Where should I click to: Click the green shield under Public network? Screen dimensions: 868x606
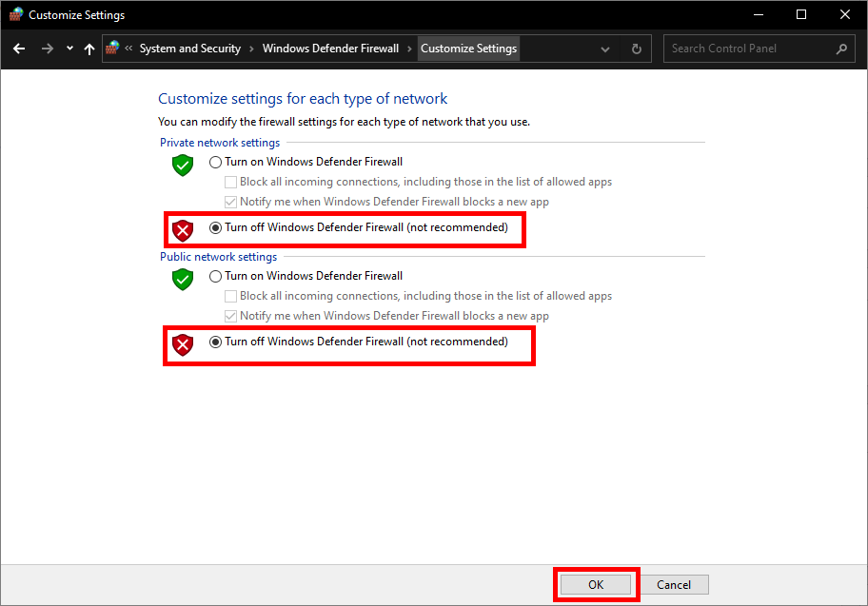pyautogui.click(x=182, y=279)
